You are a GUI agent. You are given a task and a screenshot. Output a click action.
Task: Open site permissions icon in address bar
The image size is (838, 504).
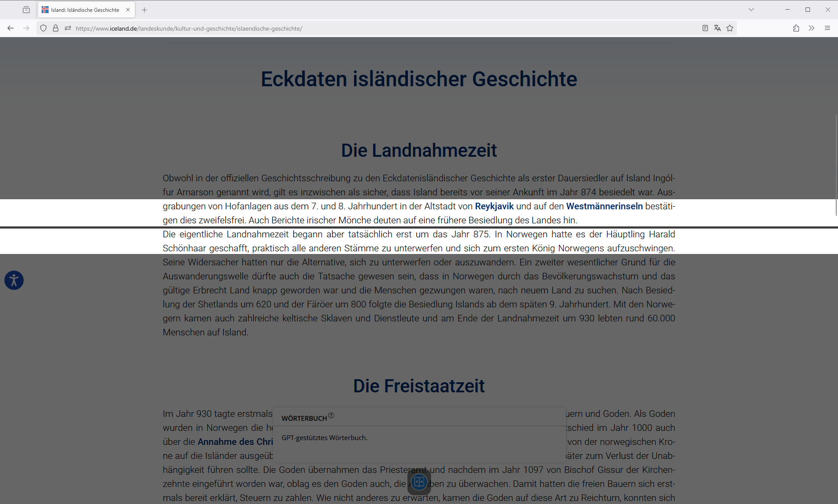tap(68, 28)
